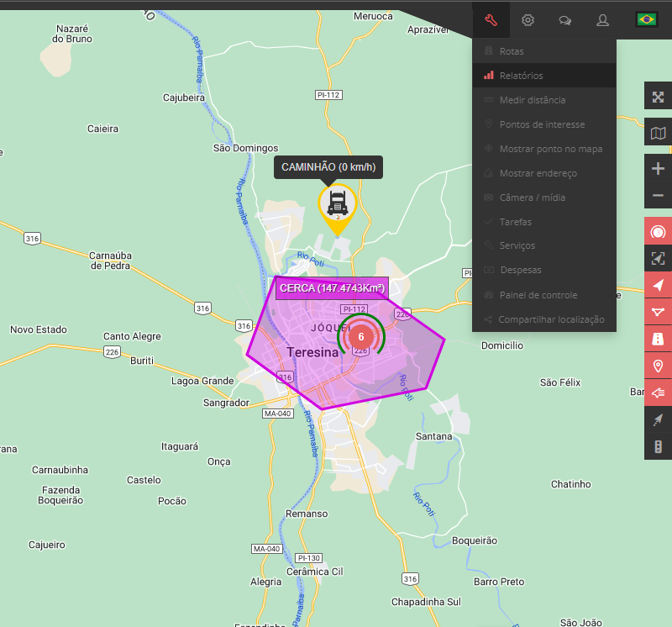The image size is (672, 627).
Task: Choose Medir distância menu entry
Action: [x=532, y=100]
